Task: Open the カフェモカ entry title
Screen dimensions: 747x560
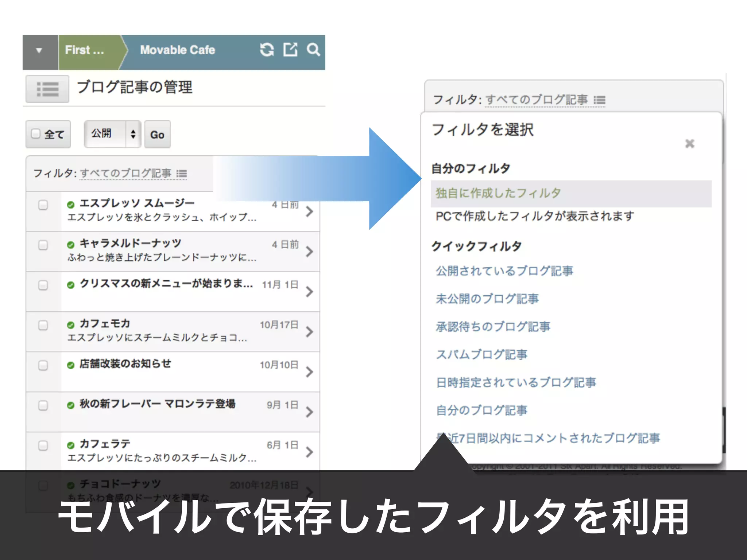Action: click(105, 323)
